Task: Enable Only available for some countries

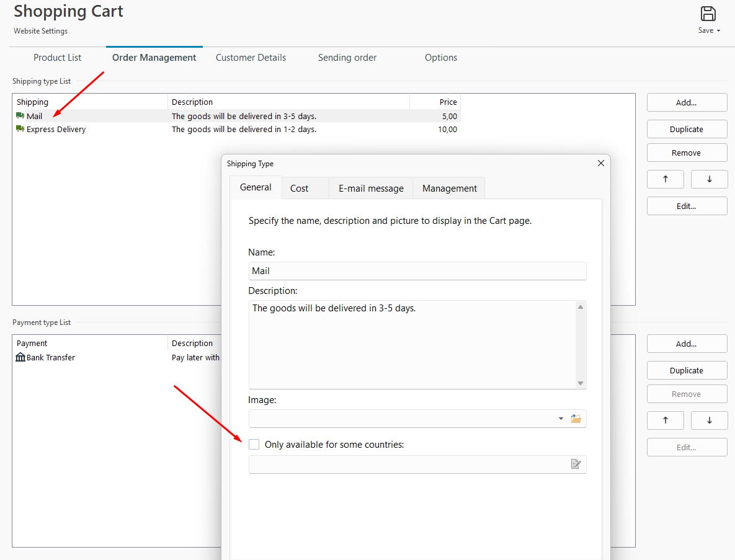Action: pyautogui.click(x=254, y=444)
